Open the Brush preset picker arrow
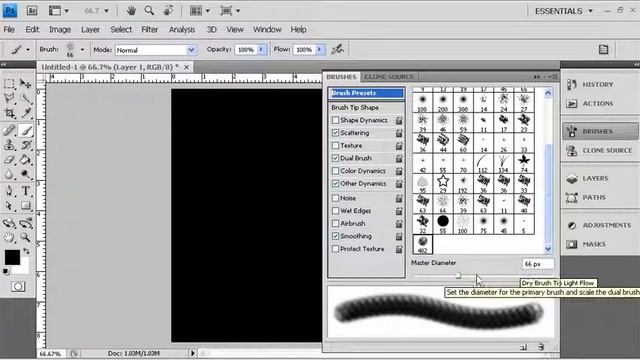The width and height of the screenshot is (640, 360). (x=82, y=50)
